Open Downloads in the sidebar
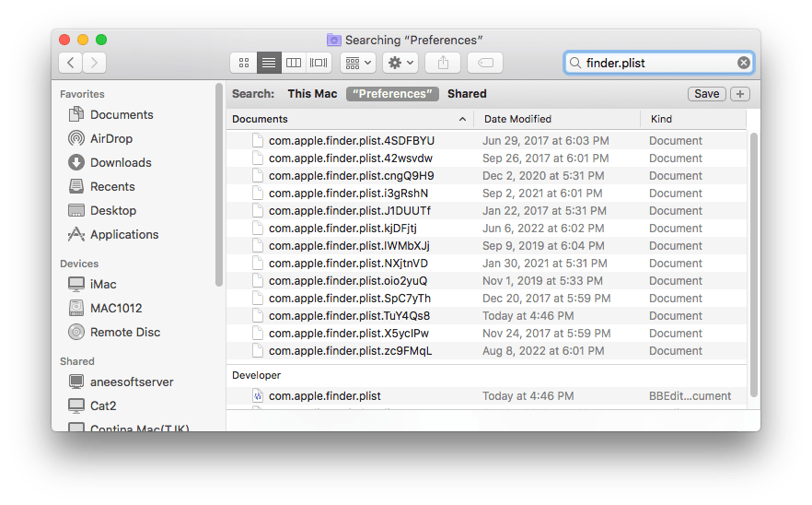This screenshot has width=812, height=505. coord(121,162)
